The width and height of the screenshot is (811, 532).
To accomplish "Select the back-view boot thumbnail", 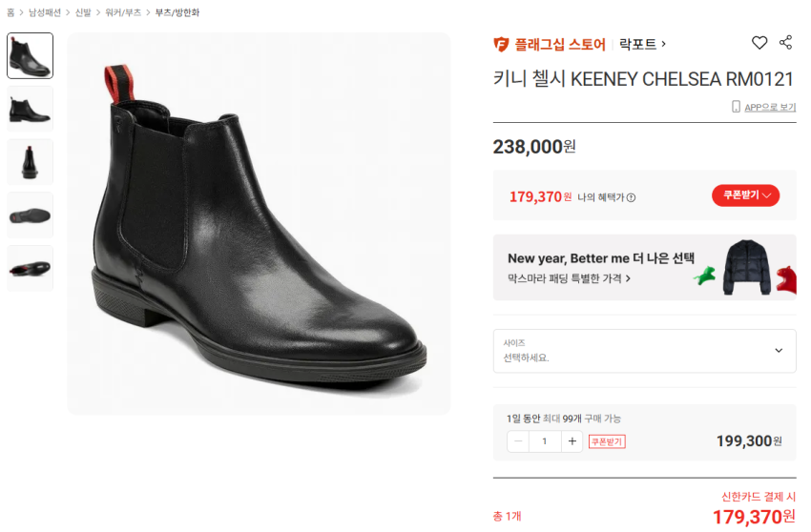I will [x=30, y=162].
